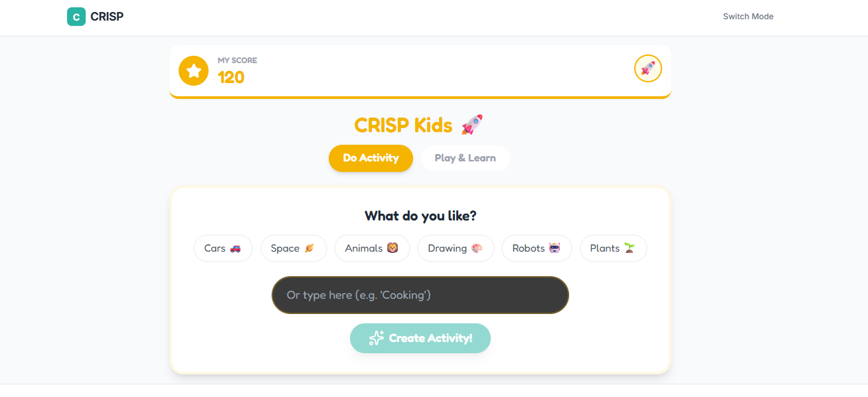
Task: Select the Do Activity tab
Action: (371, 158)
